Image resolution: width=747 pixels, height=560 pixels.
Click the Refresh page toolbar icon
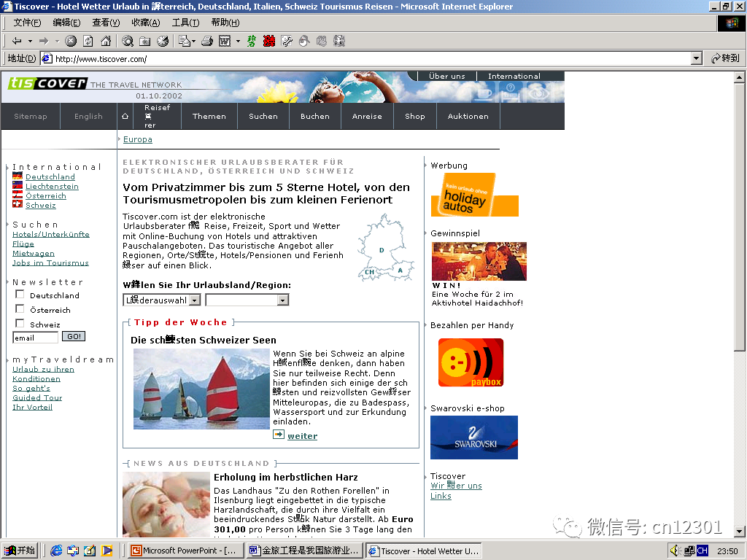[x=88, y=42]
